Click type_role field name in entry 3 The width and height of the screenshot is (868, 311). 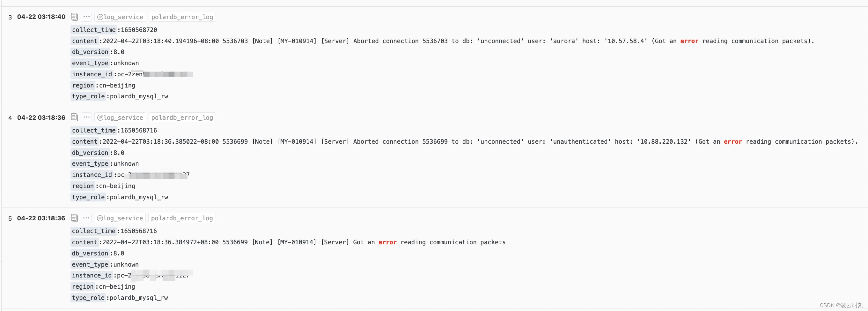pyautogui.click(x=88, y=96)
